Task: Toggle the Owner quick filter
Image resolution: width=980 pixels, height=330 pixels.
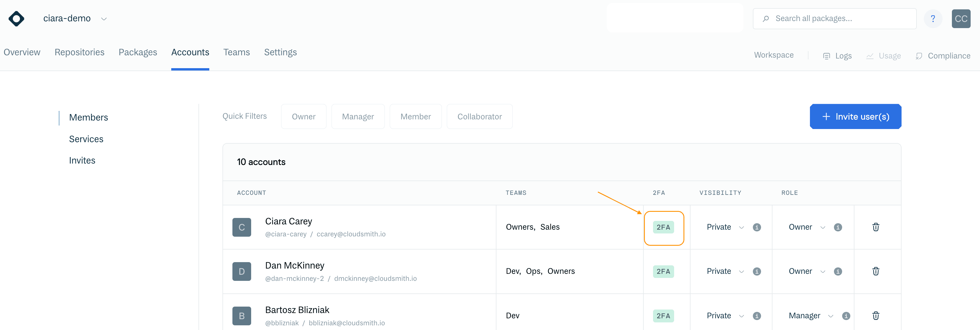Action: point(303,116)
